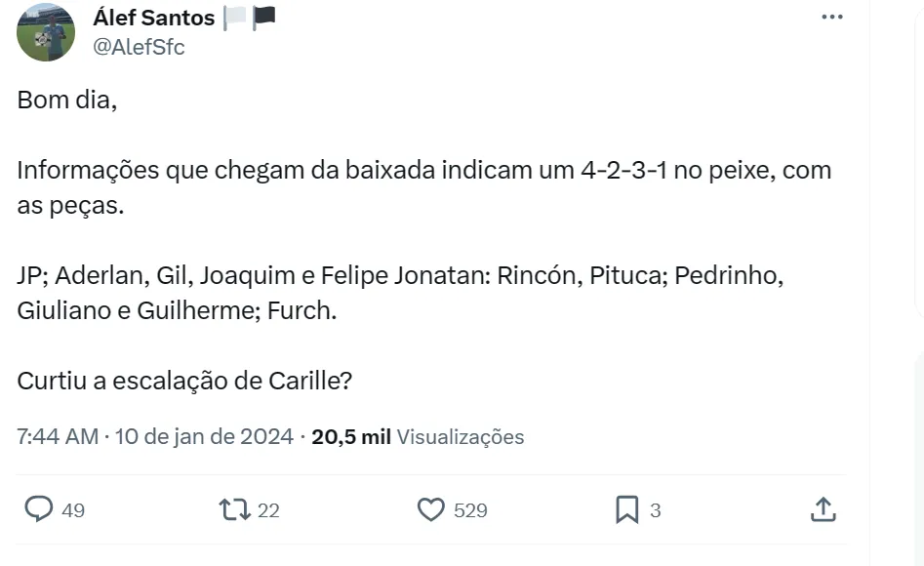The image size is (924, 566).
Task: Click the 49 replies count
Action: click(x=73, y=510)
